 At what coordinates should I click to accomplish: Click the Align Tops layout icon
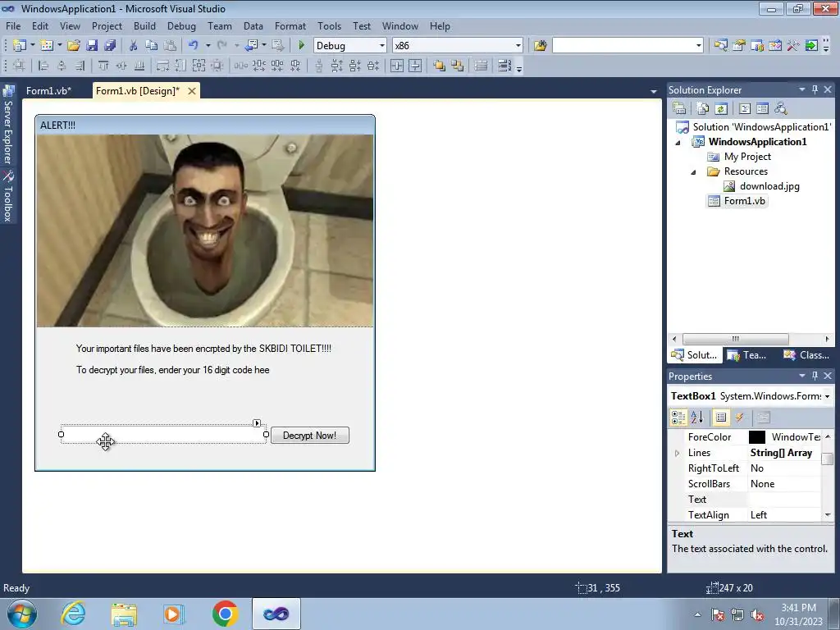point(103,66)
